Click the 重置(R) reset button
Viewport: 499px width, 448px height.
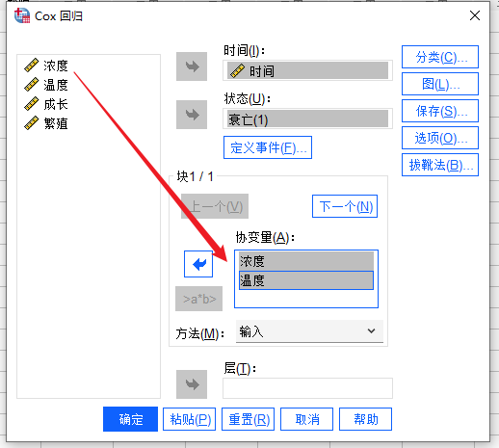point(248,419)
